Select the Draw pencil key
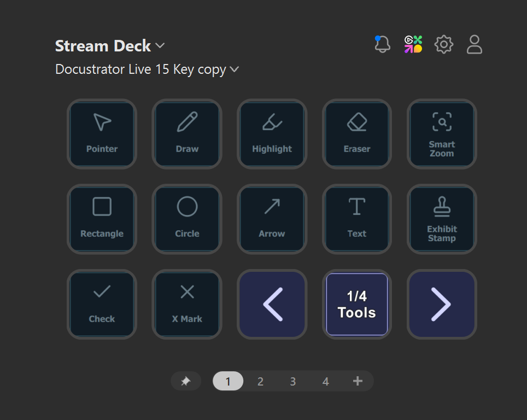Screen dimensions: 527x420 tap(187, 134)
